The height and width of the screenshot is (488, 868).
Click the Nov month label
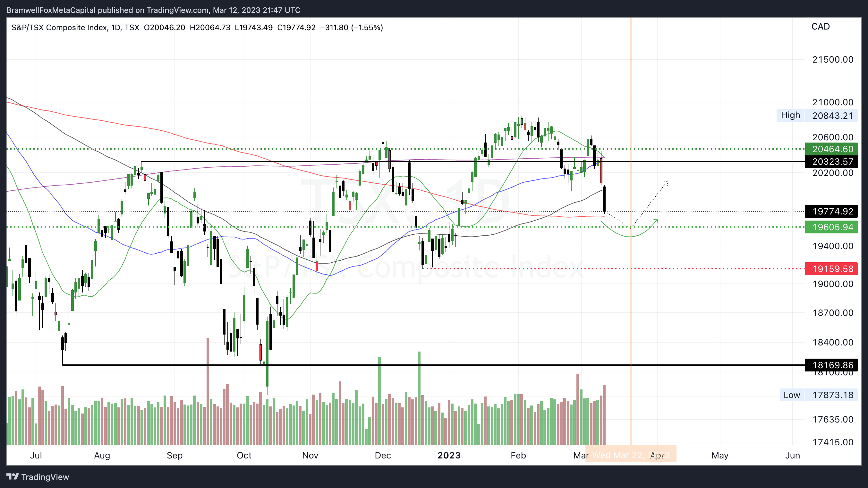coord(310,455)
